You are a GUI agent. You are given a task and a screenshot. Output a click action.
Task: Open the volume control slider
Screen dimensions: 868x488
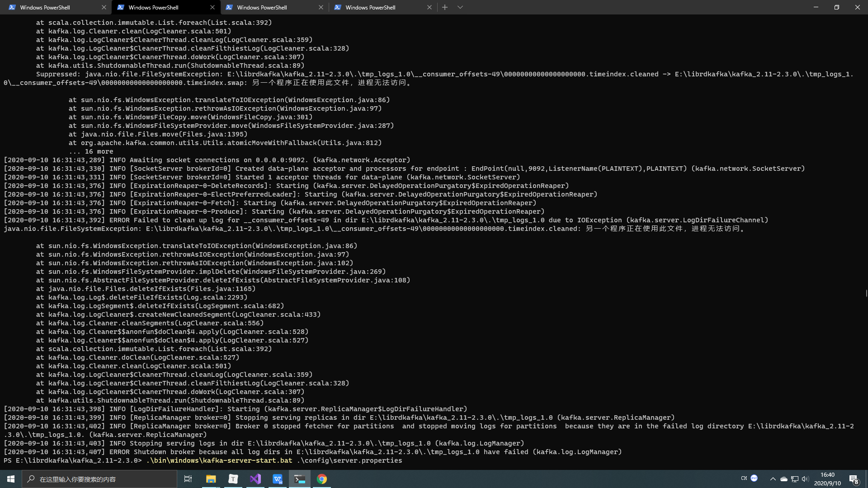[x=806, y=479]
